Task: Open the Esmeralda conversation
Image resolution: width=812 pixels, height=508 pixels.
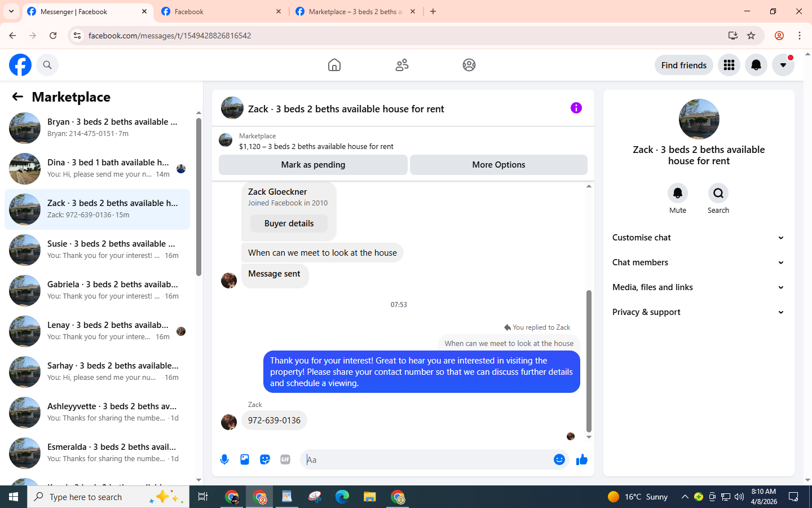Action: [97, 453]
